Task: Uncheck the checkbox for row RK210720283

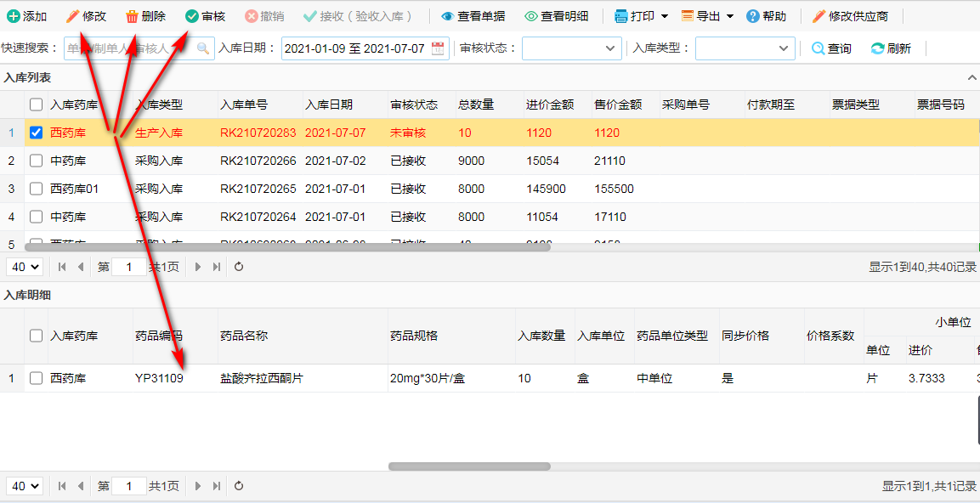Action: tap(36, 133)
